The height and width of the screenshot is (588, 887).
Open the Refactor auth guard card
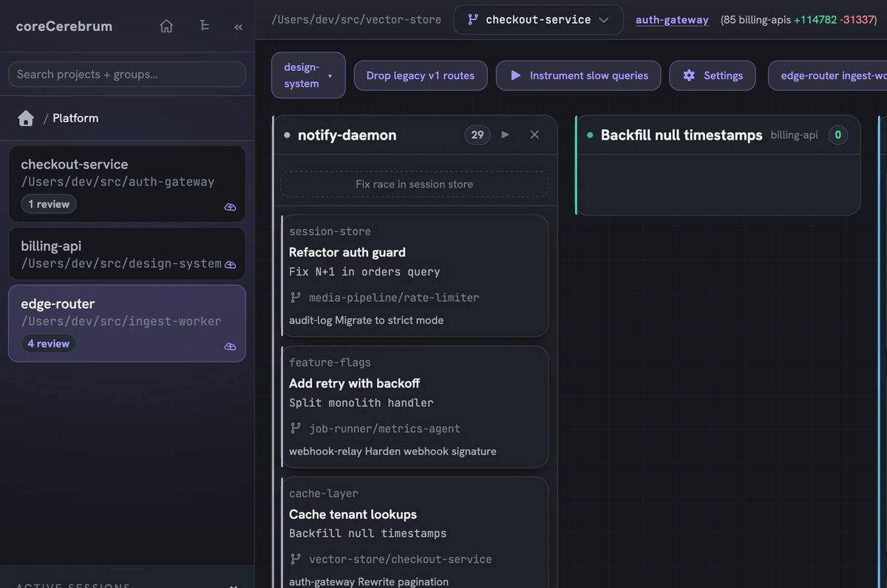[x=415, y=276]
